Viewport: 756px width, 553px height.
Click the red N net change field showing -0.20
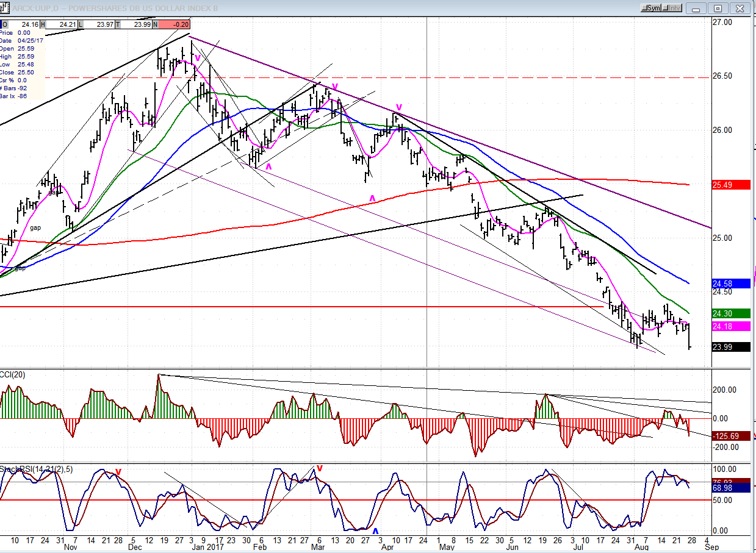(173, 24)
